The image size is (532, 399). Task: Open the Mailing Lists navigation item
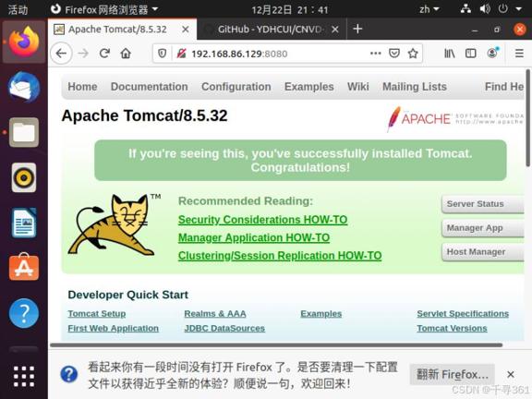(x=415, y=87)
